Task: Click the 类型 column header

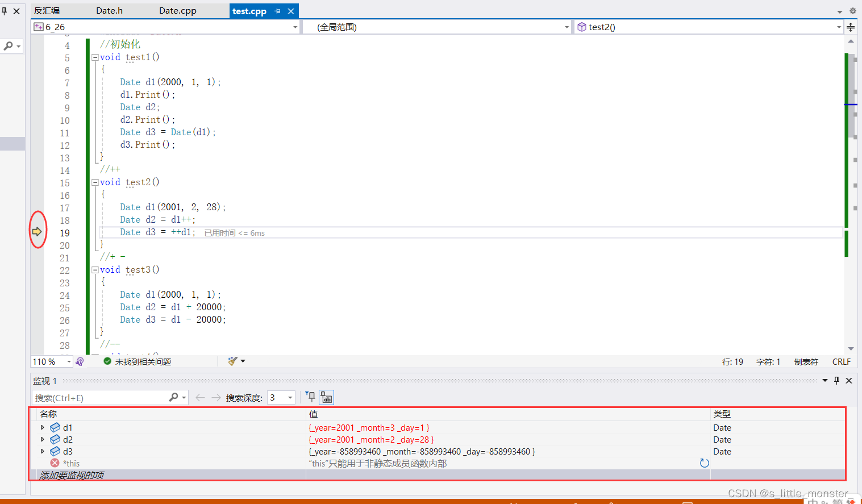Action: point(722,414)
